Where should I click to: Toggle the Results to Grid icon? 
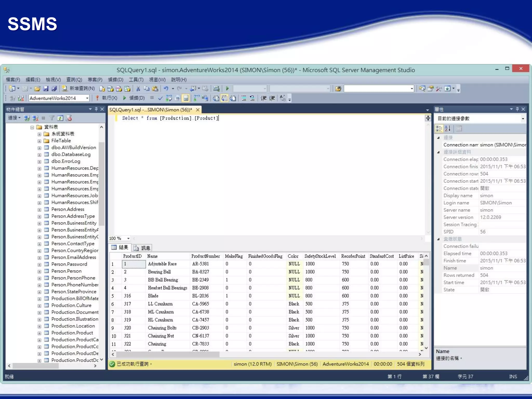[224, 98]
